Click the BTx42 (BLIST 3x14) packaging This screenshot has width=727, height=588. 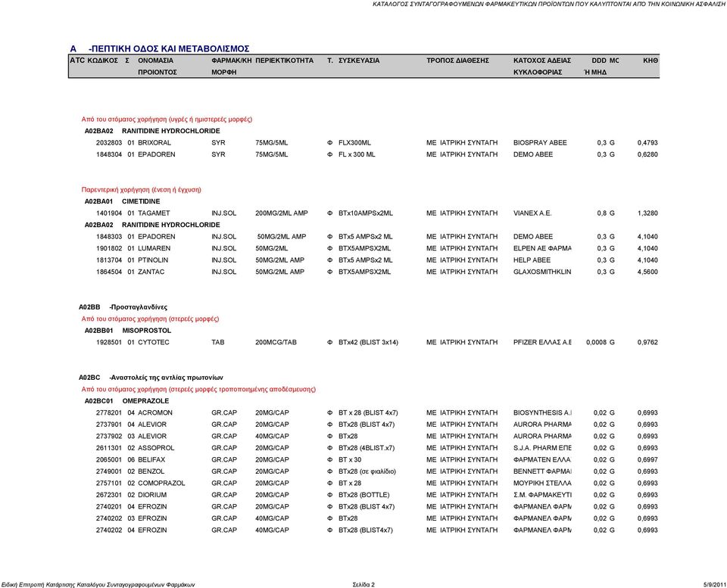(x=368, y=342)
